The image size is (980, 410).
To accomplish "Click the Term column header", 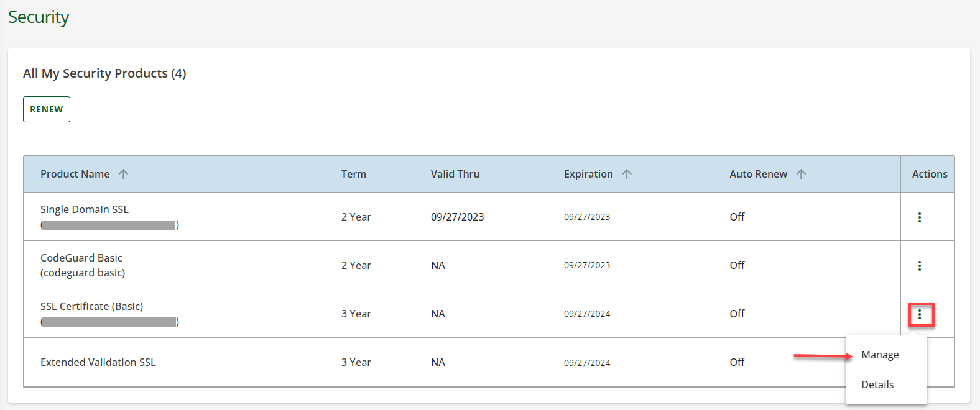I will [354, 174].
